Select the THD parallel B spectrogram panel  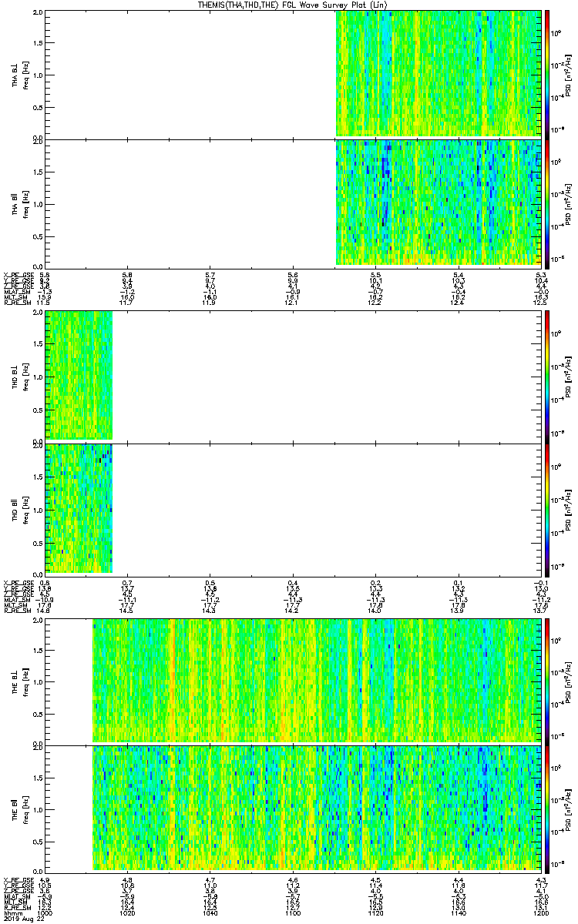click(x=293, y=508)
